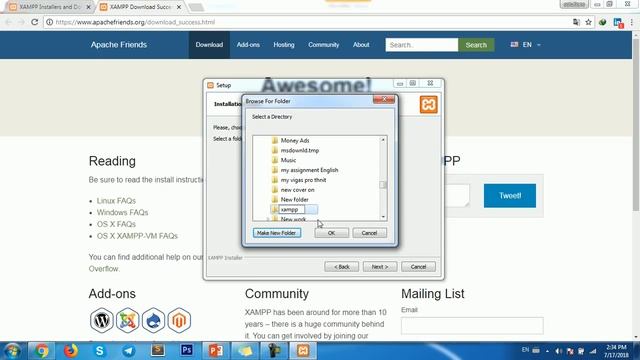Click the site info icon beside the URL
This screenshot has width=640, height=360.
coord(49,22)
